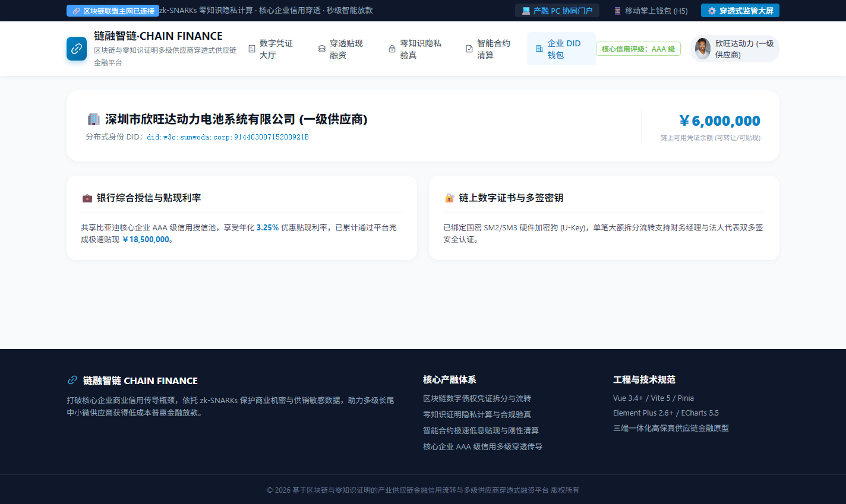Click the footer 链融智链 chain icon
Screen dimensions: 846x504
[x=72, y=380]
